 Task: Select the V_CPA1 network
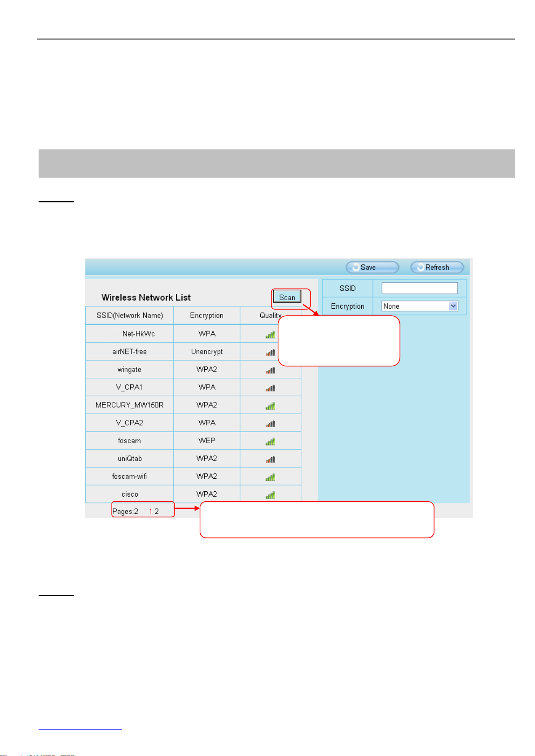(129, 387)
